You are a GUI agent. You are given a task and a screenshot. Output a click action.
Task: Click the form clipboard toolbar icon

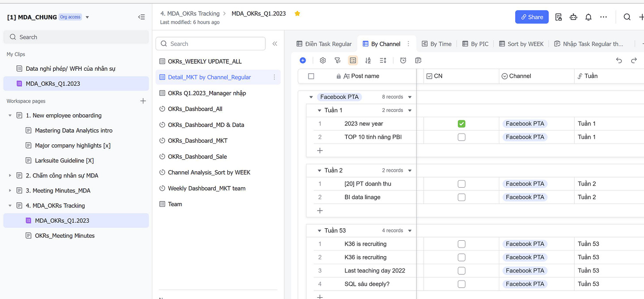[x=418, y=60]
